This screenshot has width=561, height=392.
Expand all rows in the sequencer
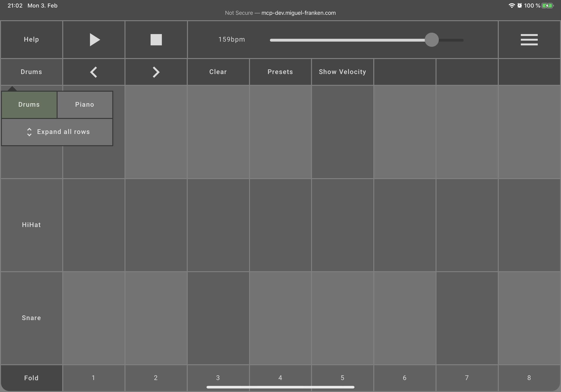[x=57, y=131]
